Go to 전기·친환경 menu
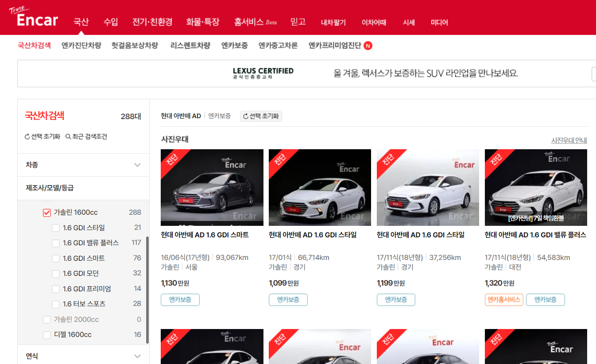 (x=152, y=22)
